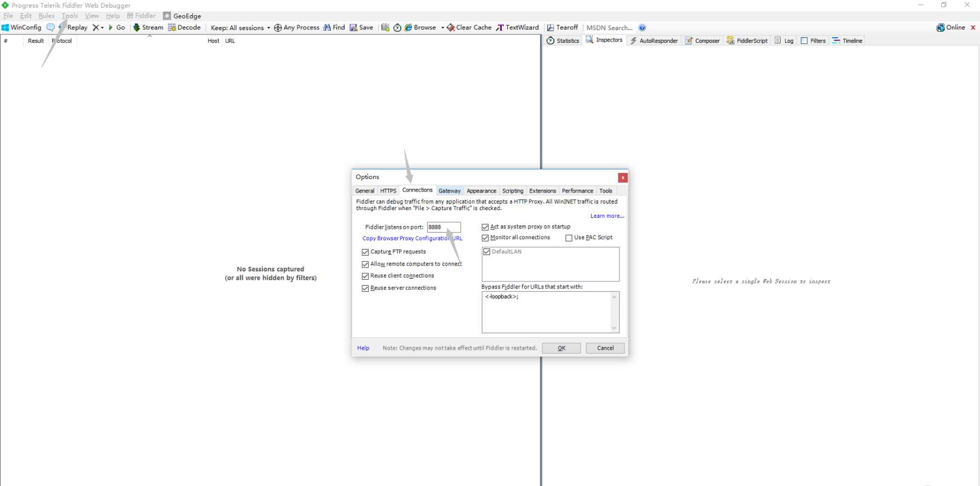Click the Any Process target icon

296,27
